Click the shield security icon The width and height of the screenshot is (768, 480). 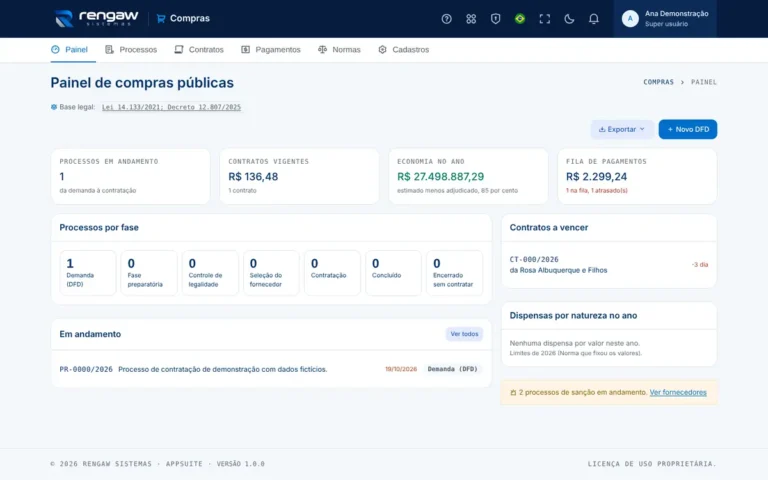point(495,19)
